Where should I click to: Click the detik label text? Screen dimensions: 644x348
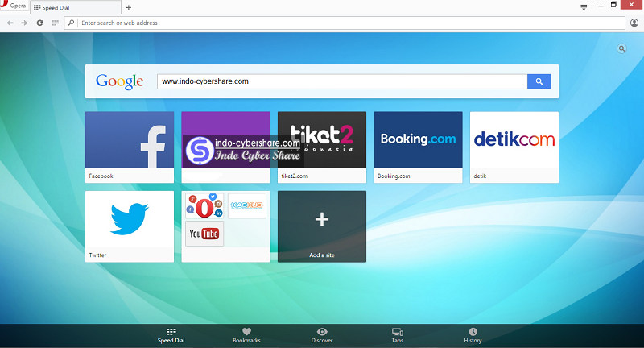pos(480,176)
